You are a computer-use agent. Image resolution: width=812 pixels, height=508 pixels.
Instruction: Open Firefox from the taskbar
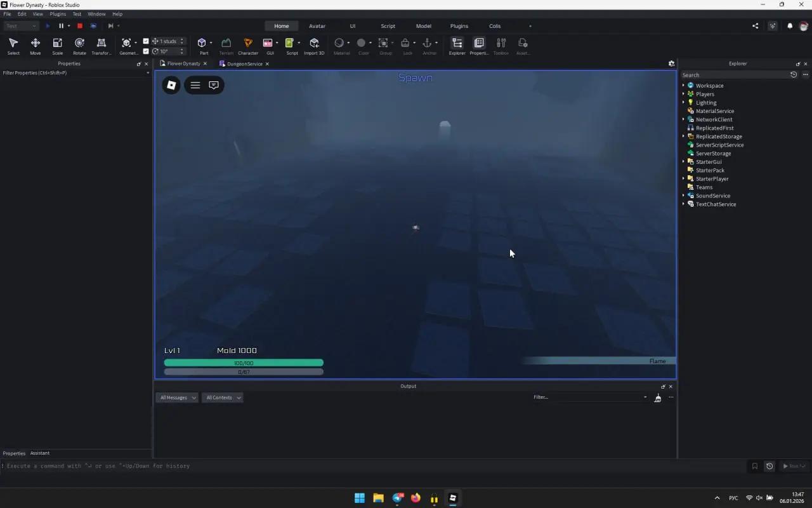pos(416,498)
